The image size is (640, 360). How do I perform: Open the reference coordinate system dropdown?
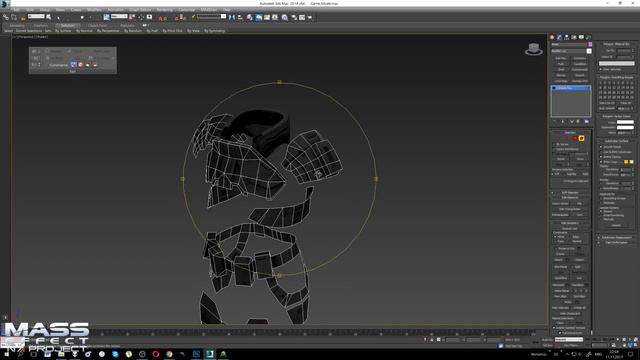(120, 17)
